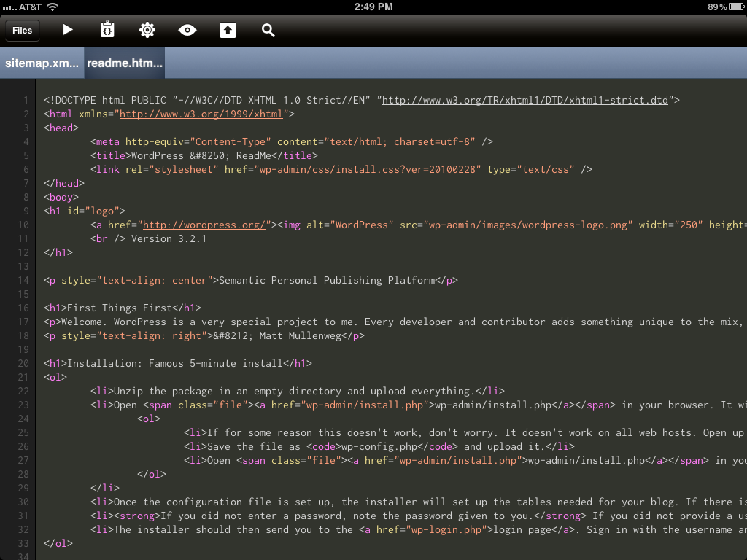The image size is (747, 560).
Task: Click line number 1 in the gutter
Action: (26, 100)
